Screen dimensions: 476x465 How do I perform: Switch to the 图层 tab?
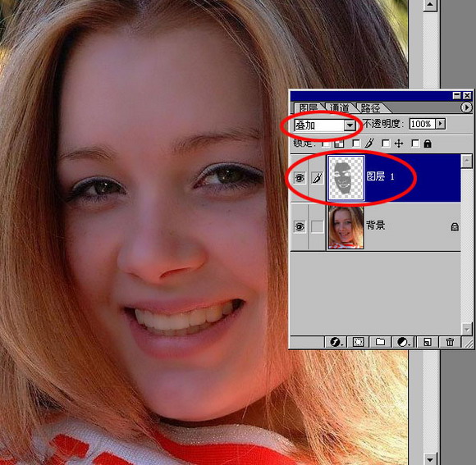tap(308, 107)
